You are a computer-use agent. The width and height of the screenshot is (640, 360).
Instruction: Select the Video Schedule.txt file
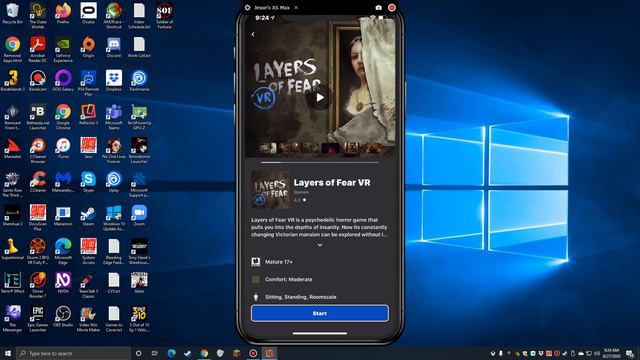click(x=139, y=16)
